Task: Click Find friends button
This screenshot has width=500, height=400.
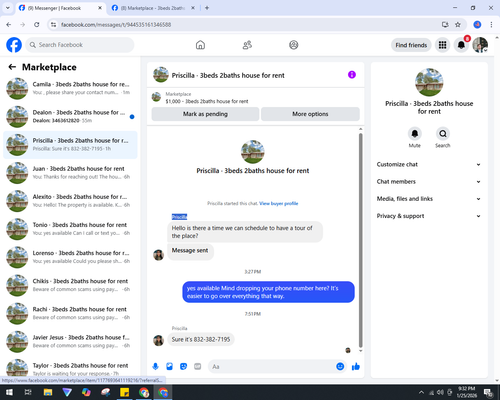Action: 411,45
